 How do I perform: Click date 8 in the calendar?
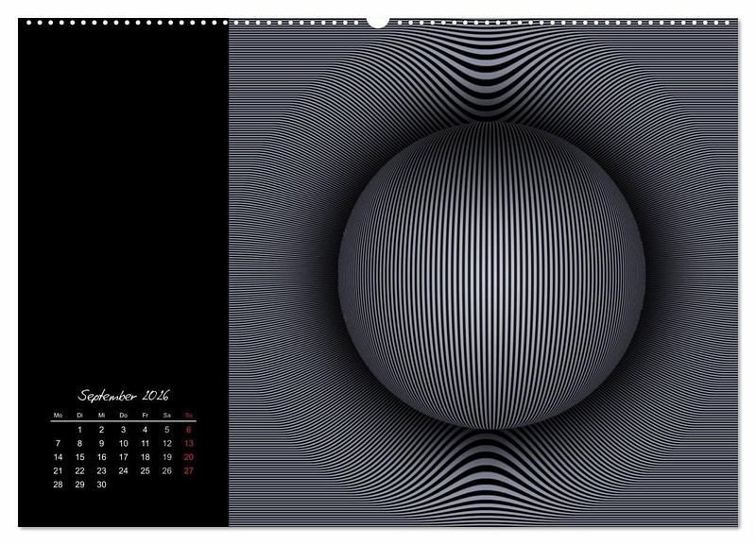pos(79,443)
